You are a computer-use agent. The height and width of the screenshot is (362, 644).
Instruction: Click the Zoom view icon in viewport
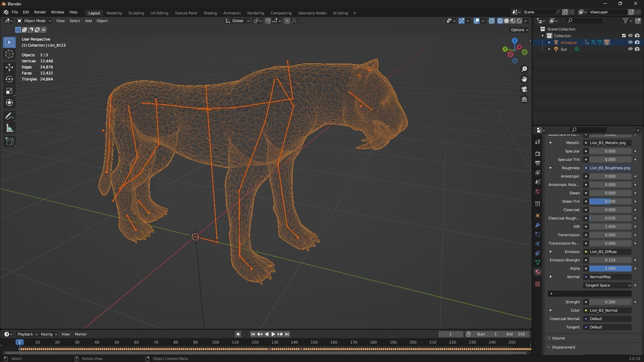point(524,69)
